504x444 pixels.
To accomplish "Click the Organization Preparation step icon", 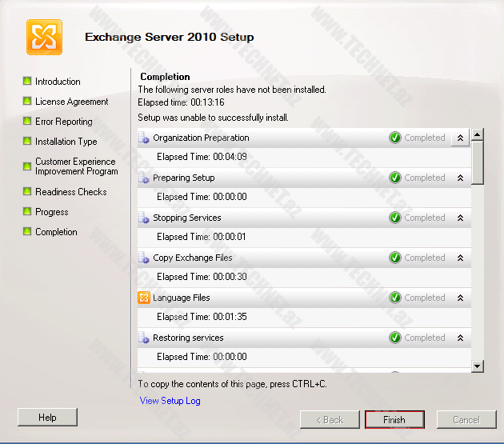I will point(144,138).
